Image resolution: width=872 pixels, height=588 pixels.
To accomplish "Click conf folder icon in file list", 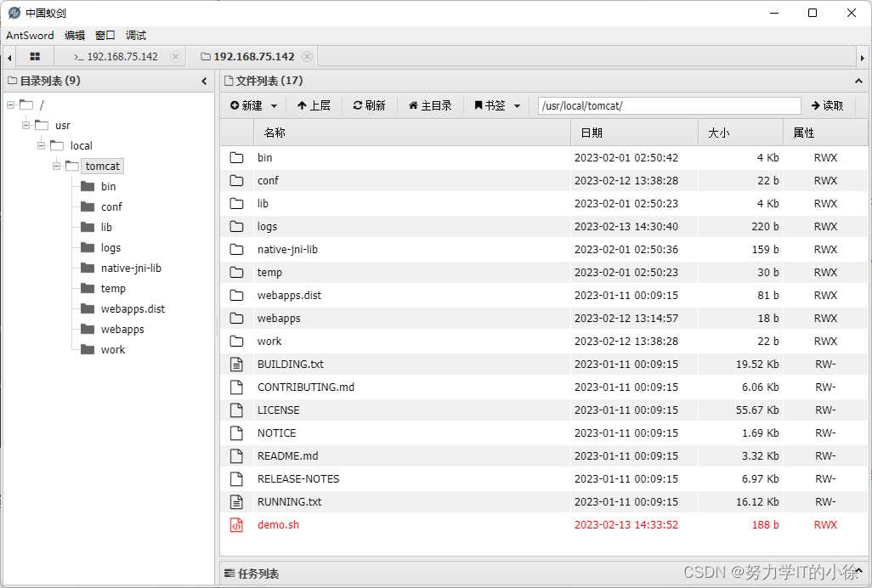I will [x=236, y=181].
